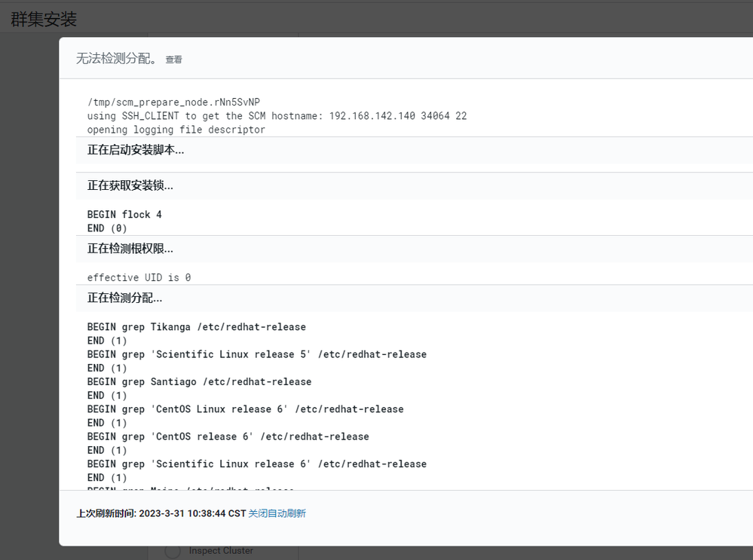Click the grep Tikanga log line

tap(197, 327)
